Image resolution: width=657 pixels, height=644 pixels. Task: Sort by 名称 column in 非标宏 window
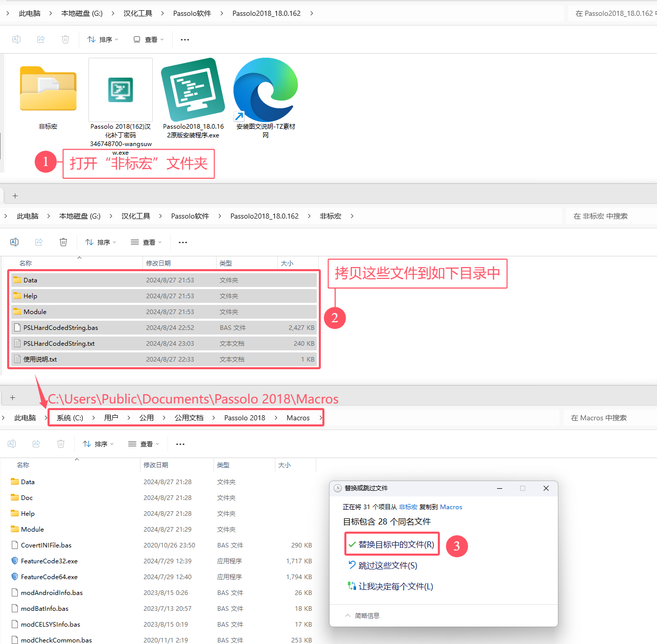(x=26, y=263)
